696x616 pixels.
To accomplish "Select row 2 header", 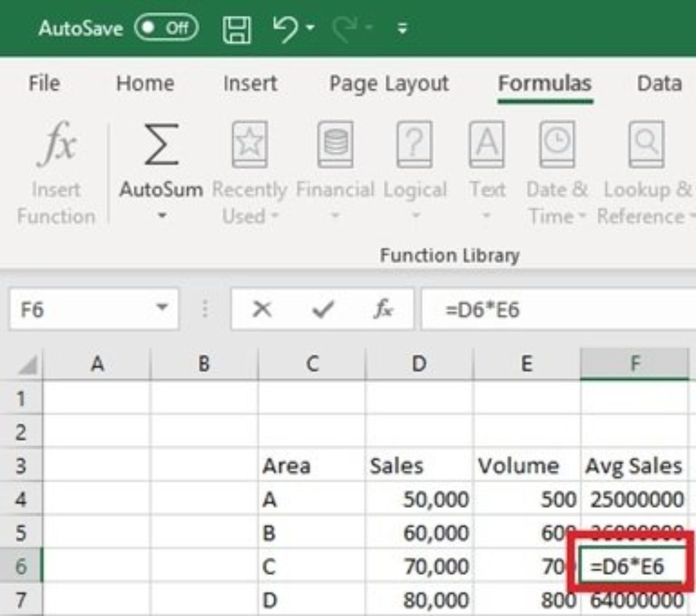I will click(21, 432).
